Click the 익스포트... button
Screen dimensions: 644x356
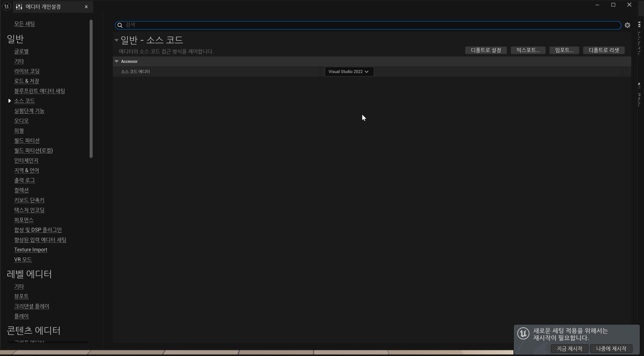coord(528,50)
